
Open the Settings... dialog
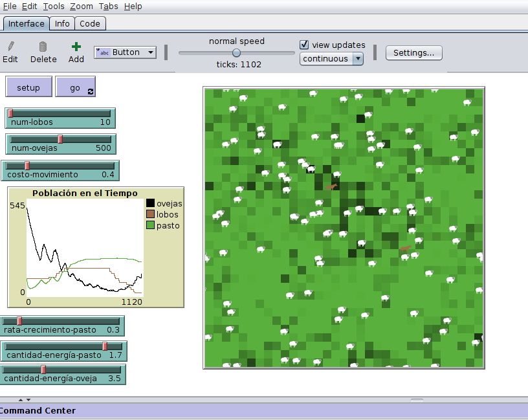click(413, 53)
